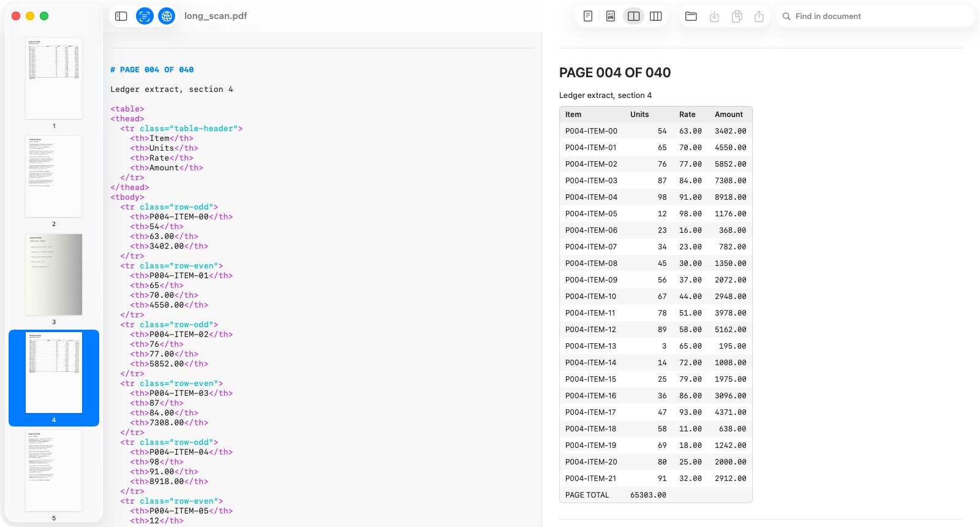This screenshot has width=980, height=527.
Task: Click amount 4550.00 in the table
Action: click(730, 148)
